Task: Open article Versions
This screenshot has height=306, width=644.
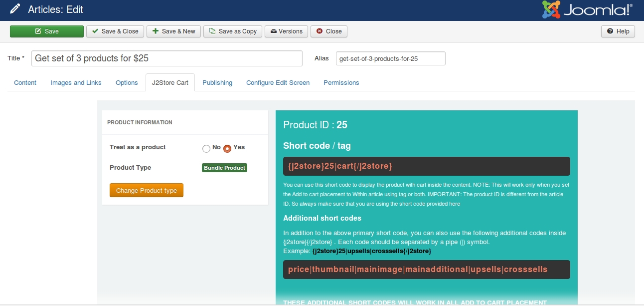Action: tap(286, 31)
